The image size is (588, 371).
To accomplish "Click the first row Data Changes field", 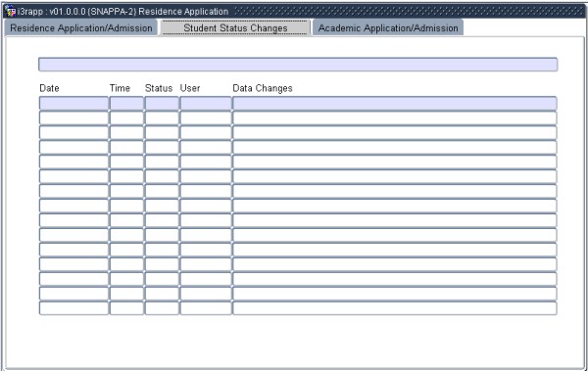I will pyautogui.click(x=395, y=104).
